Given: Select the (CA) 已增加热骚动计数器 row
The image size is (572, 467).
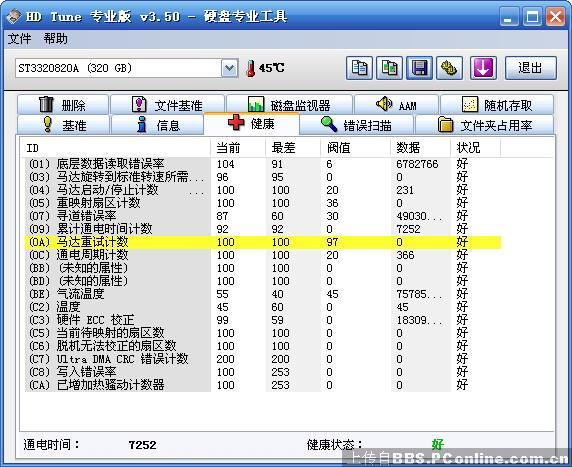Looking at the screenshot, I should click(x=263, y=385).
